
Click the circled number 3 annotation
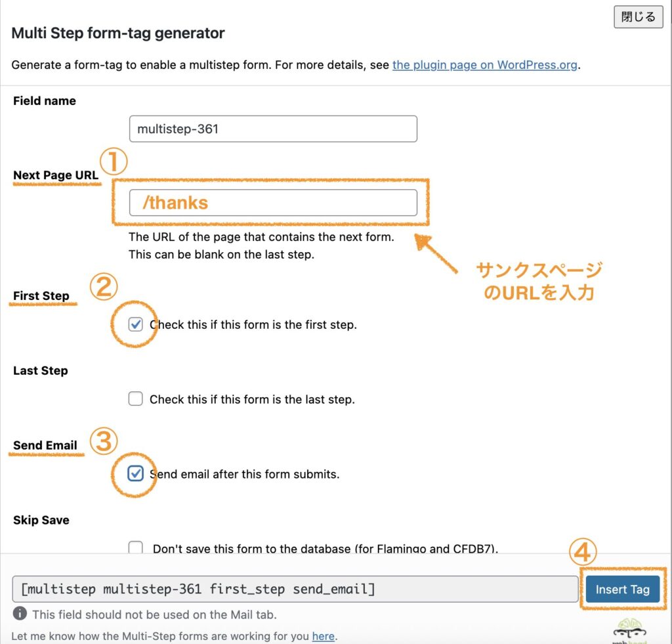click(x=104, y=440)
